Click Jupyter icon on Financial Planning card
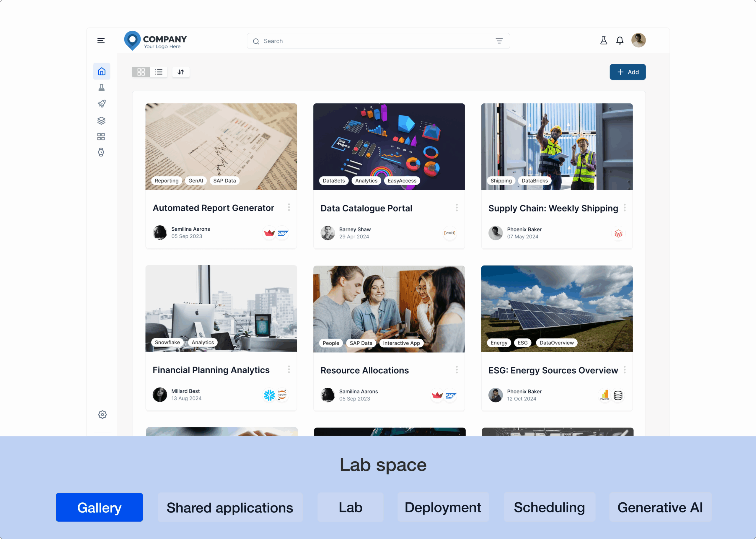The width and height of the screenshot is (756, 539). click(x=282, y=395)
